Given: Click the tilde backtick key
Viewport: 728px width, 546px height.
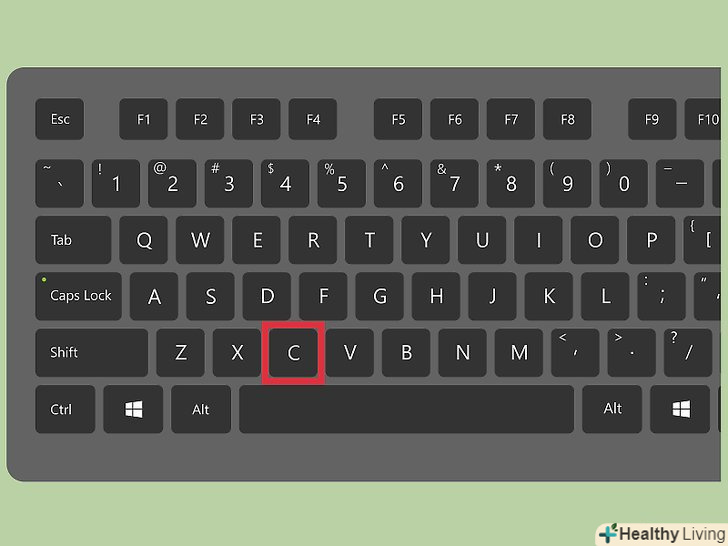Looking at the screenshot, I should click(59, 183).
